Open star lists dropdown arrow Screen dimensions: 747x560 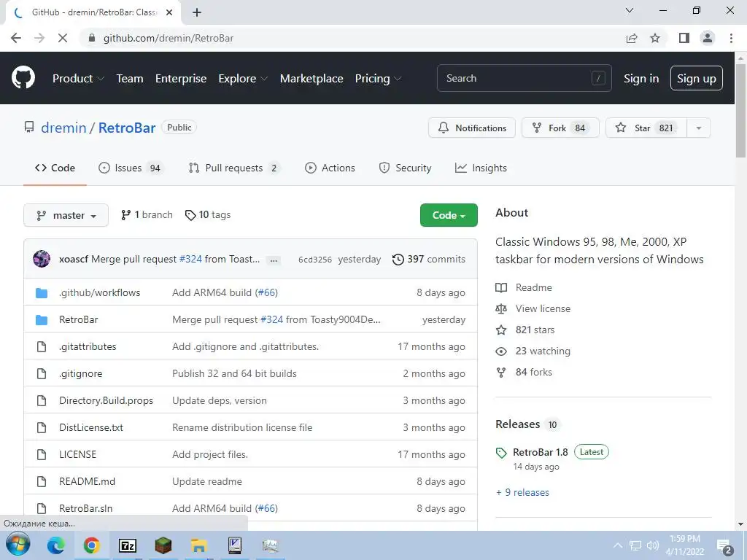pyautogui.click(x=699, y=128)
